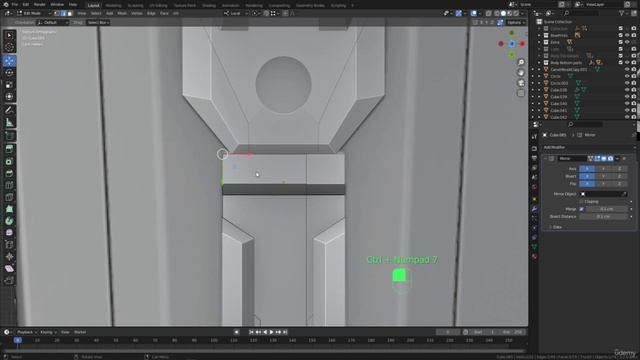The image size is (640, 360).
Task: Select the Shear tool
Action: [9, 268]
